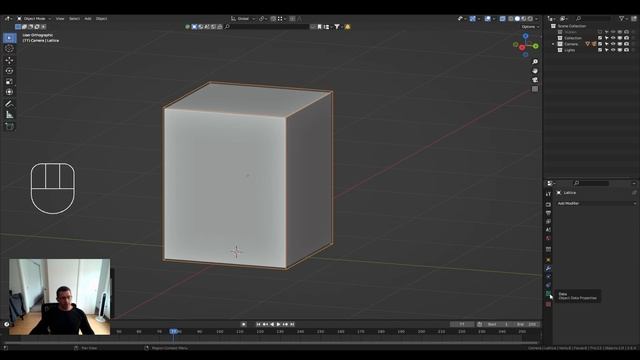Image resolution: width=640 pixels, height=360 pixels.
Task: Jump to the timeline start frame
Action: click(x=258, y=324)
